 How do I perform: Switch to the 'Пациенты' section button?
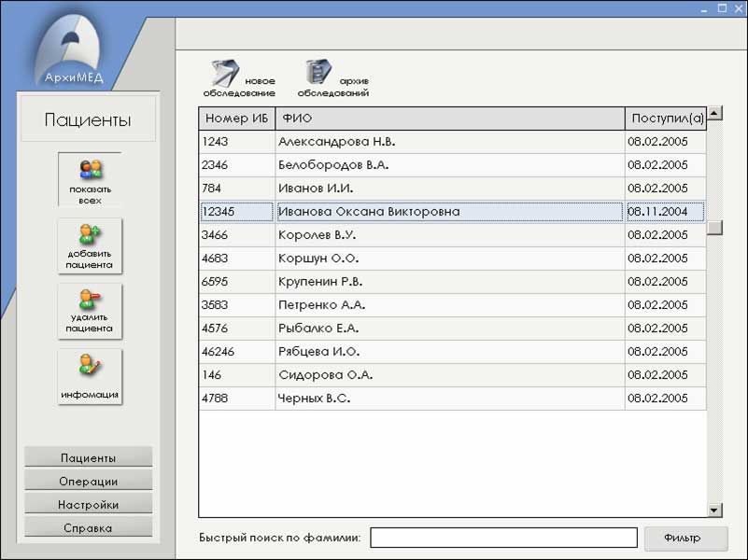click(x=89, y=457)
